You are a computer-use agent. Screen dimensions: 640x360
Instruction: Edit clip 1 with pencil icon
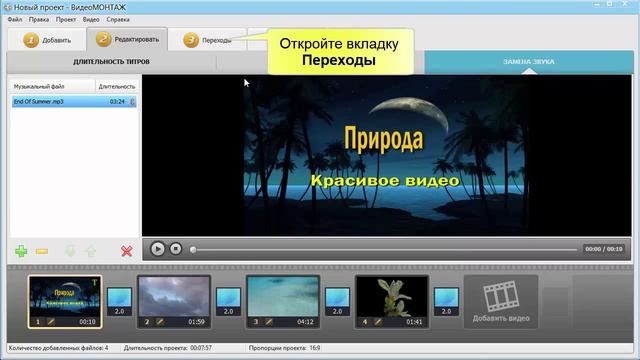(x=51, y=322)
